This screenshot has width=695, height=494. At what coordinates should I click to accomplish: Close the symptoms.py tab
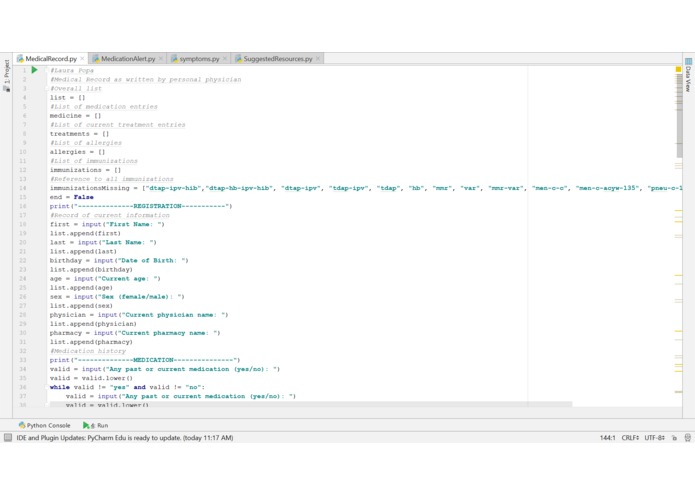click(225, 58)
